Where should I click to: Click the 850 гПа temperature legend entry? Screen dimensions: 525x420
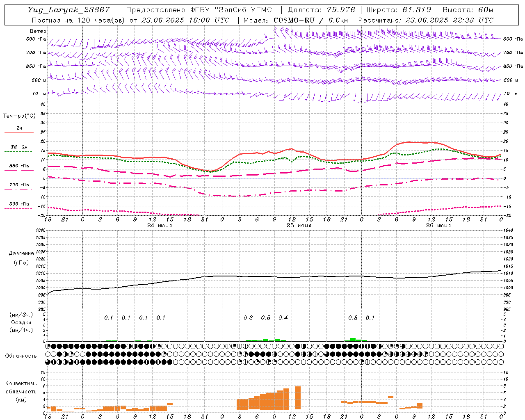tap(19, 166)
